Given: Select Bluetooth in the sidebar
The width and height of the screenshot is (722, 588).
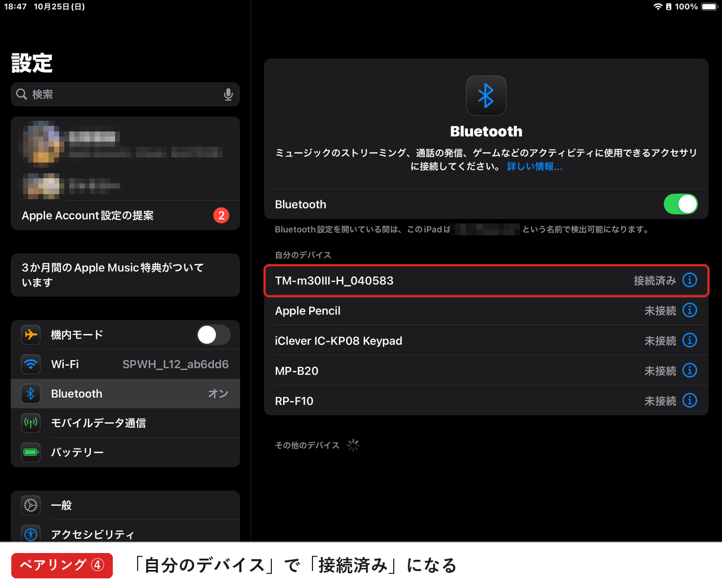Looking at the screenshot, I should click(125, 393).
